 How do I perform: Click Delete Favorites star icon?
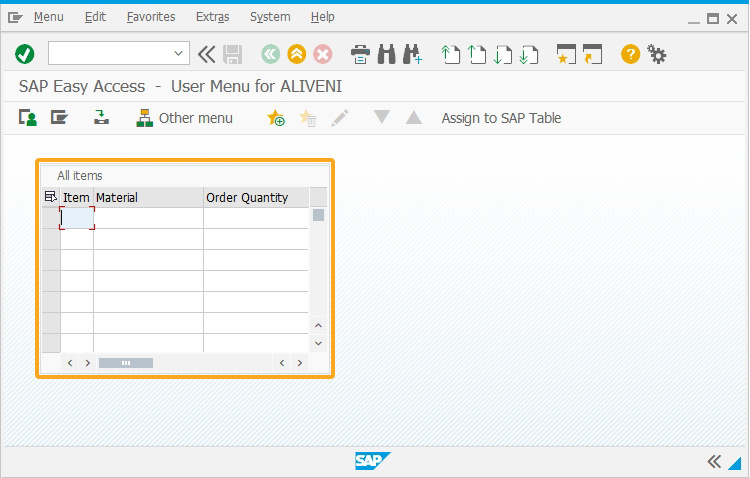(x=308, y=118)
